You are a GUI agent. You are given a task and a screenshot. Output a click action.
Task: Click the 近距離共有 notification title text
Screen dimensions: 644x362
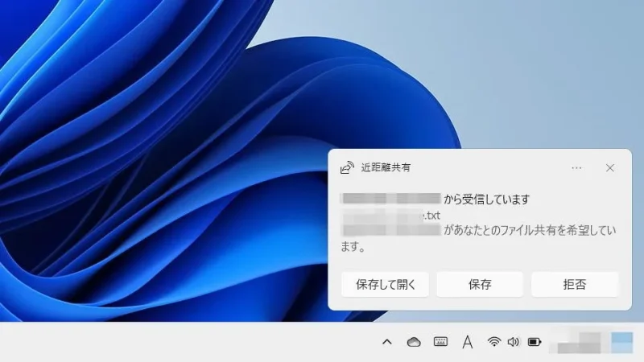386,168
